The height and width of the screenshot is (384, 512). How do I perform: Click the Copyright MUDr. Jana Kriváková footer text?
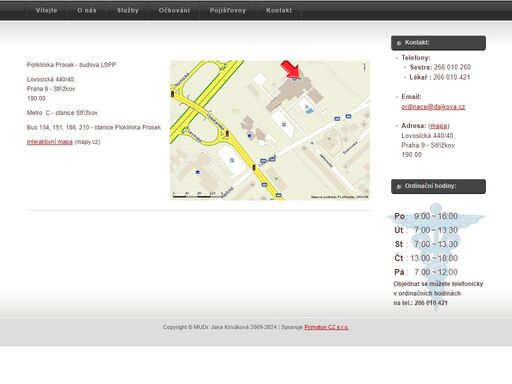[220, 327]
